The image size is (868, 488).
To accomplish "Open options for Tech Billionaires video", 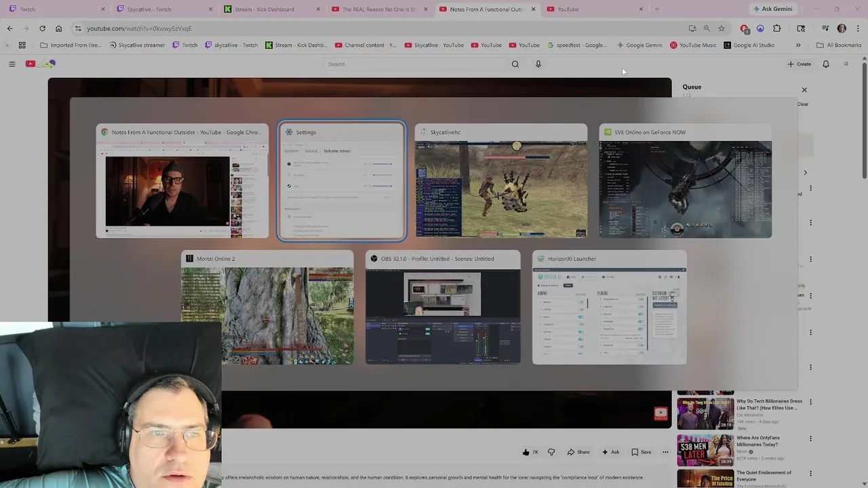I will click(810, 402).
